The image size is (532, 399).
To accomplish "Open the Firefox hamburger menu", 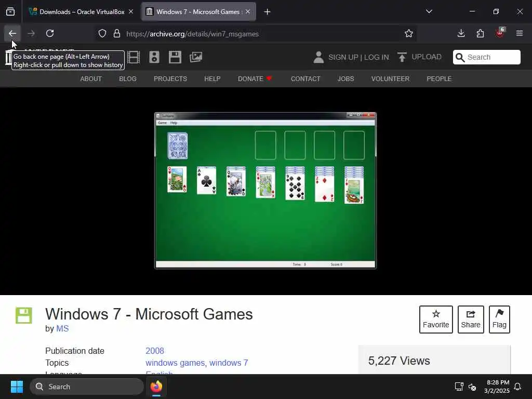I will 519,33.
